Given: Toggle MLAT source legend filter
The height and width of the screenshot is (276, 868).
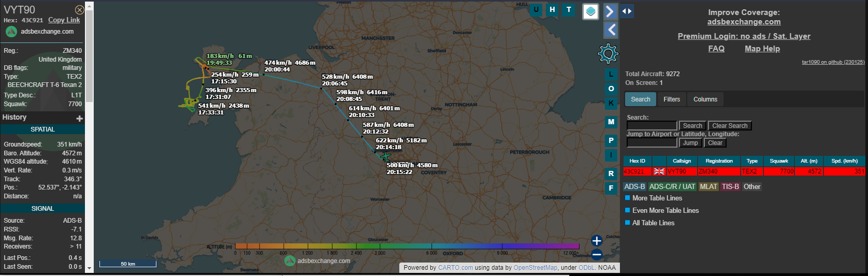Looking at the screenshot, I should point(708,187).
